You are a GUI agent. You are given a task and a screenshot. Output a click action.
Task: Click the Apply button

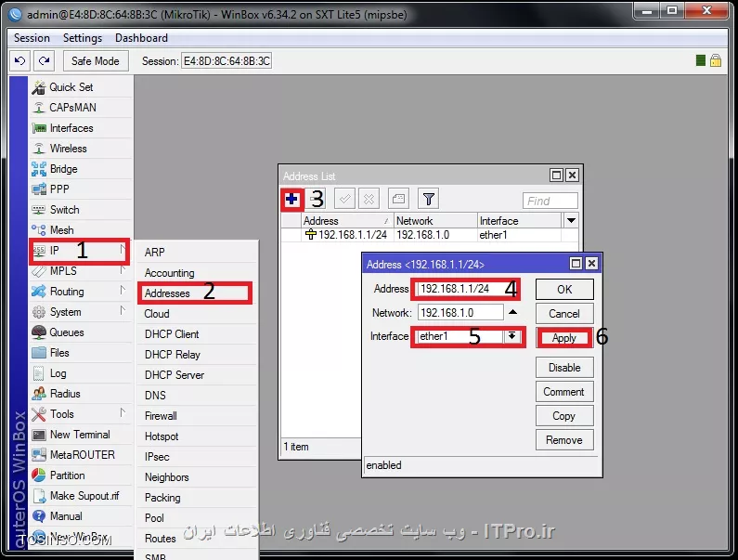(x=563, y=338)
